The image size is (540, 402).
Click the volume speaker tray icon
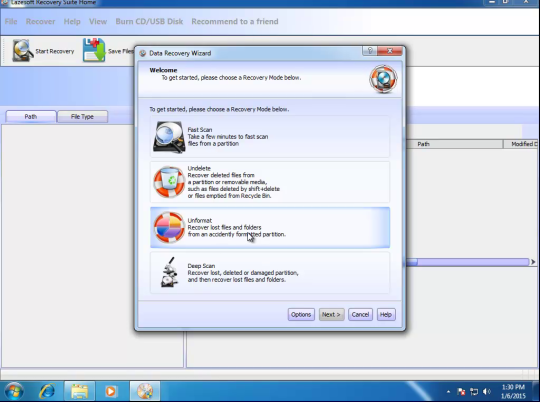coord(487,392)
